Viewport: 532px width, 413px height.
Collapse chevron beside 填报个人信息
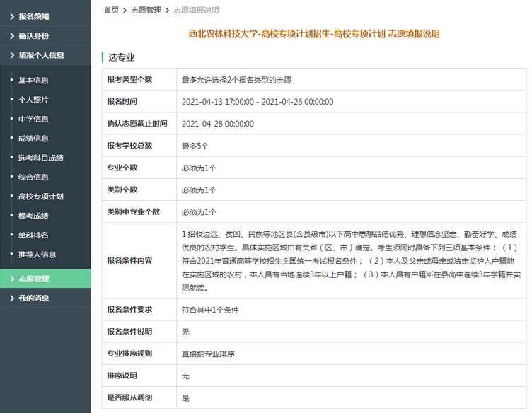point(12,55)
